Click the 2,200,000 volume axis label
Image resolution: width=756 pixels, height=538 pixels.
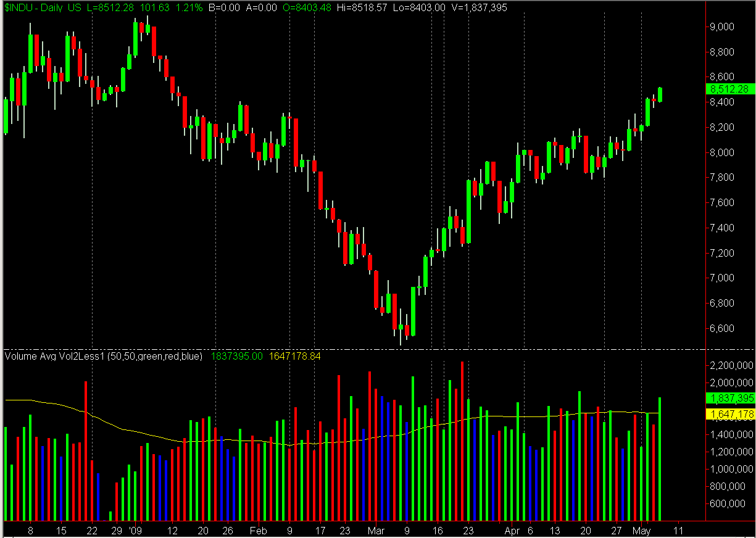[732, 365]
